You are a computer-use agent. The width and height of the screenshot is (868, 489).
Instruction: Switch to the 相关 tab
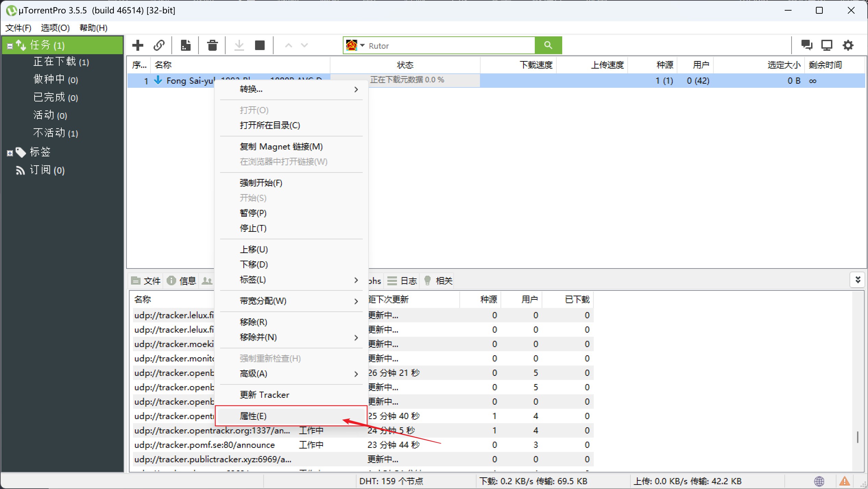tap(438, 281)
